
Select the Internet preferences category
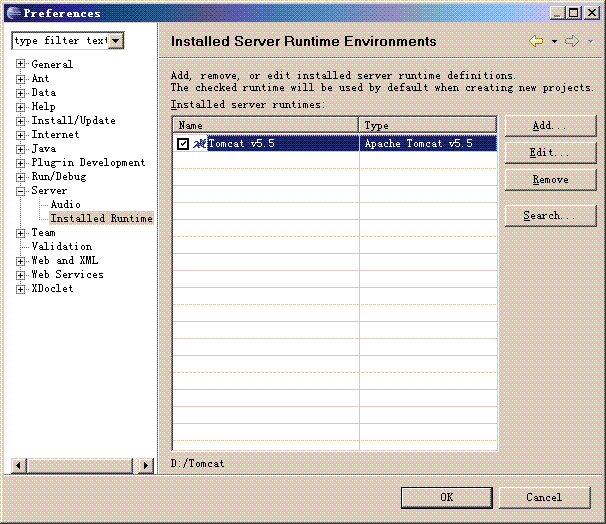55,134
